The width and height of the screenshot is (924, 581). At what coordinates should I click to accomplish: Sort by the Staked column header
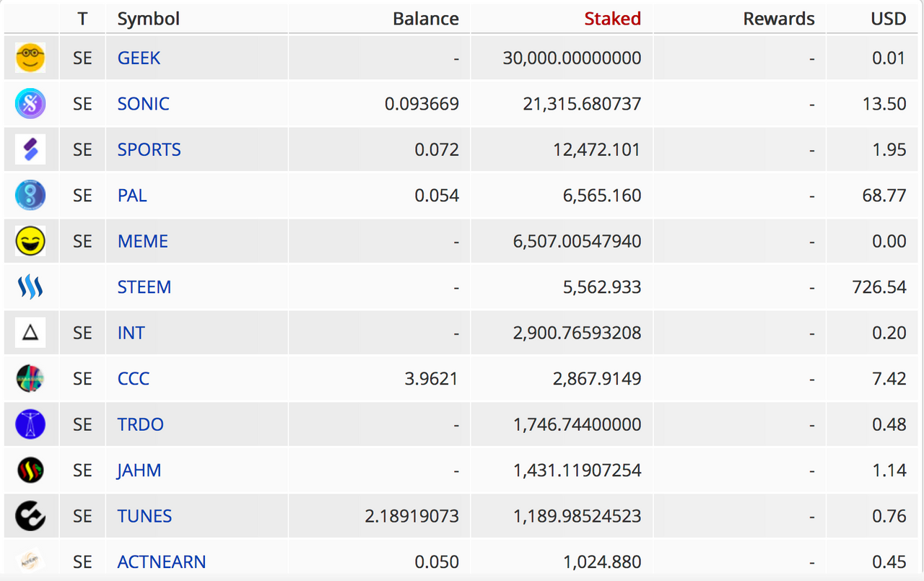[613, 18]
